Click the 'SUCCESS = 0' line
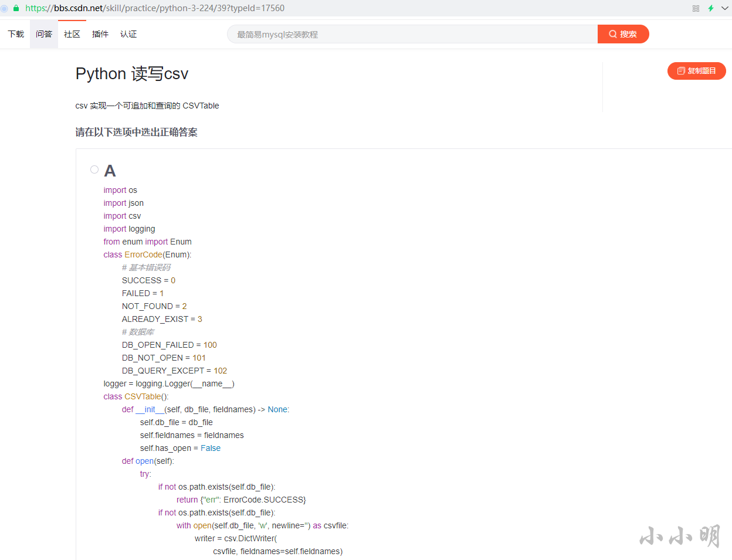 pyautogui.click(x=149, y=280)
